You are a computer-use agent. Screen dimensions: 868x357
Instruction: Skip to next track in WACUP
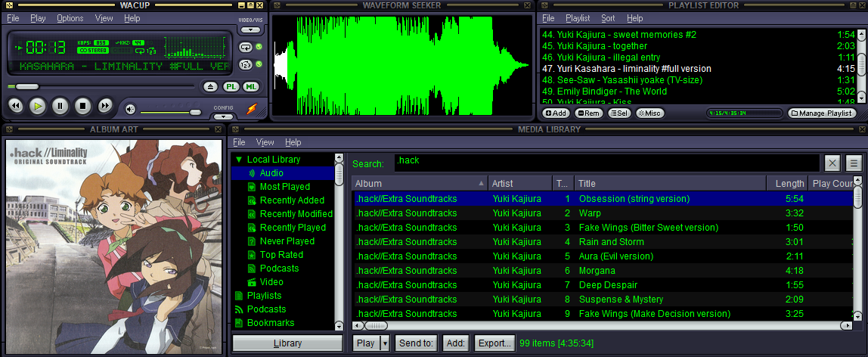[106, 107]
